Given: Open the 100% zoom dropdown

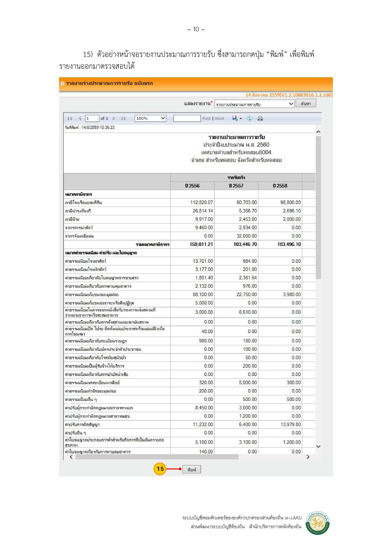Looking at the screenshot, I should click(x=150, y=118).
